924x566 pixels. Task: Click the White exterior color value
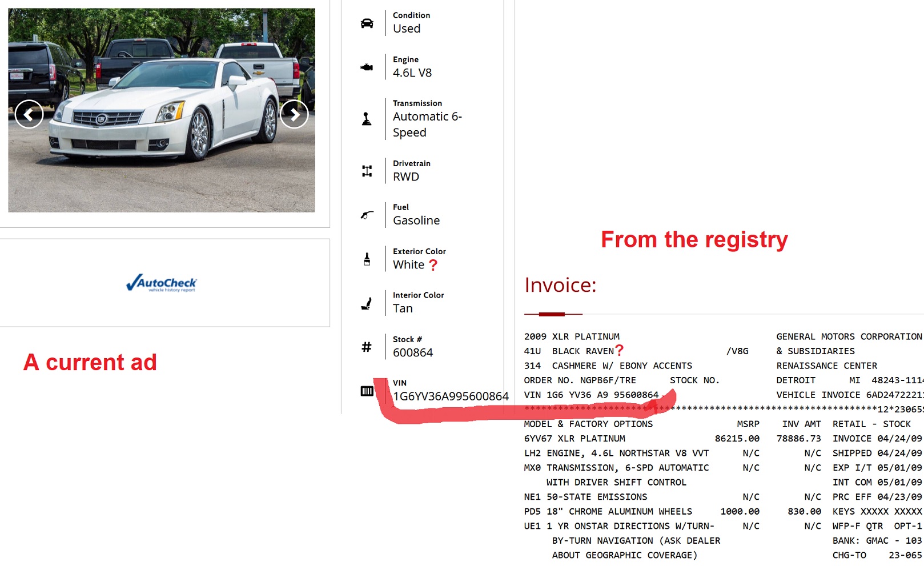tap(408, 265)
